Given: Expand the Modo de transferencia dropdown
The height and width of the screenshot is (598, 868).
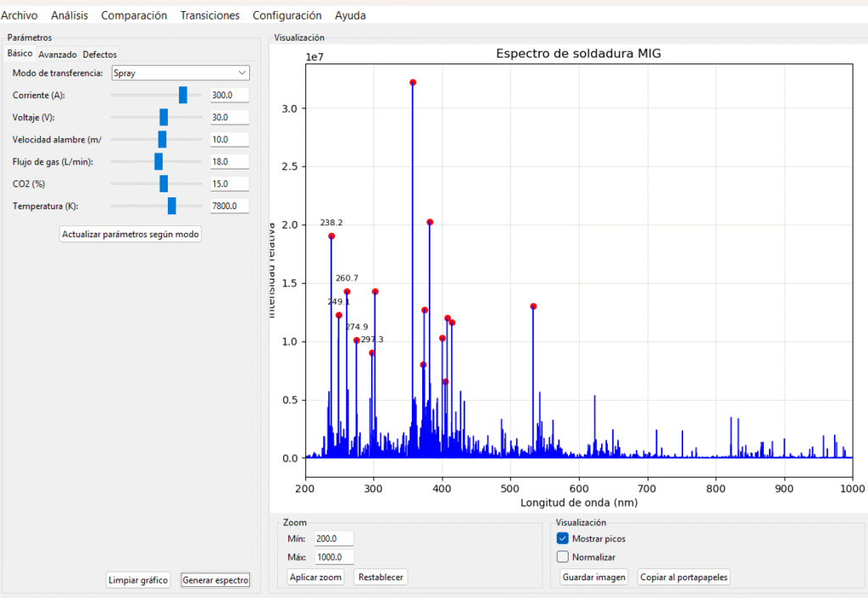Looking at the screenshot, I should (181, 73).
